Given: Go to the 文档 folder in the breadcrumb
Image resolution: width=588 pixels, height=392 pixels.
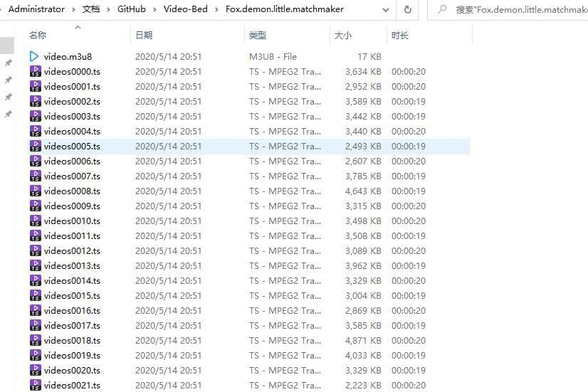Looking at the screenshot, I should click(91, 9).
